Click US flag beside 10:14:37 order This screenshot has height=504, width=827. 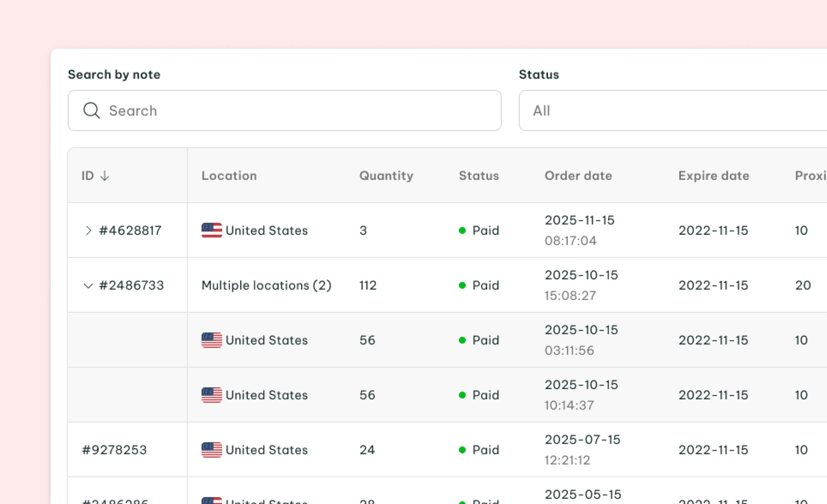pos(212,395)
